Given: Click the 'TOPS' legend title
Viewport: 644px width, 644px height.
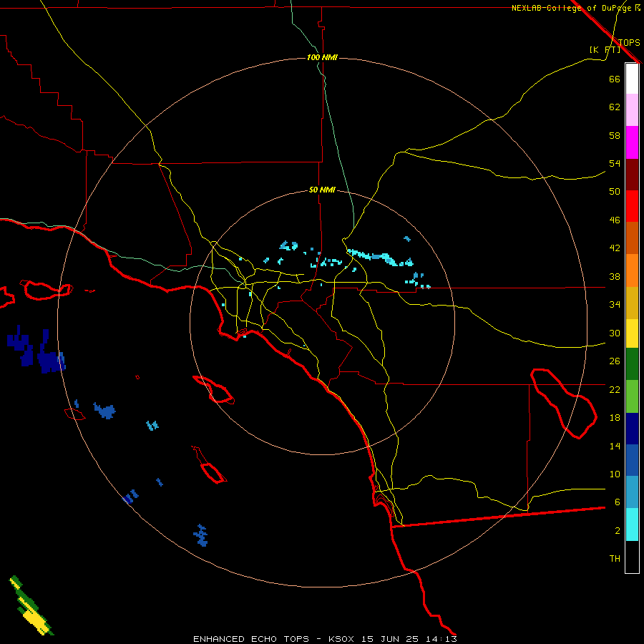Looking at the screenshot, I should coord(629,42).
